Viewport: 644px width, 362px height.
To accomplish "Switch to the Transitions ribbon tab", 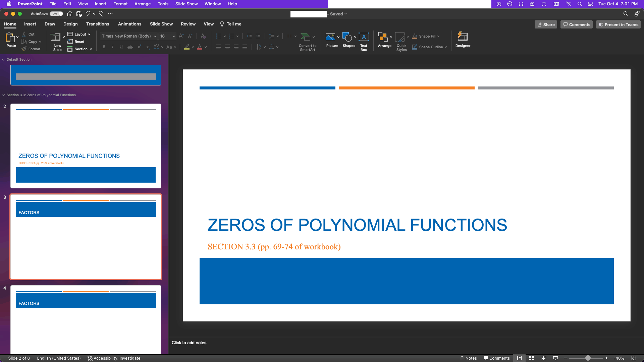I will (x=98, y=24).
